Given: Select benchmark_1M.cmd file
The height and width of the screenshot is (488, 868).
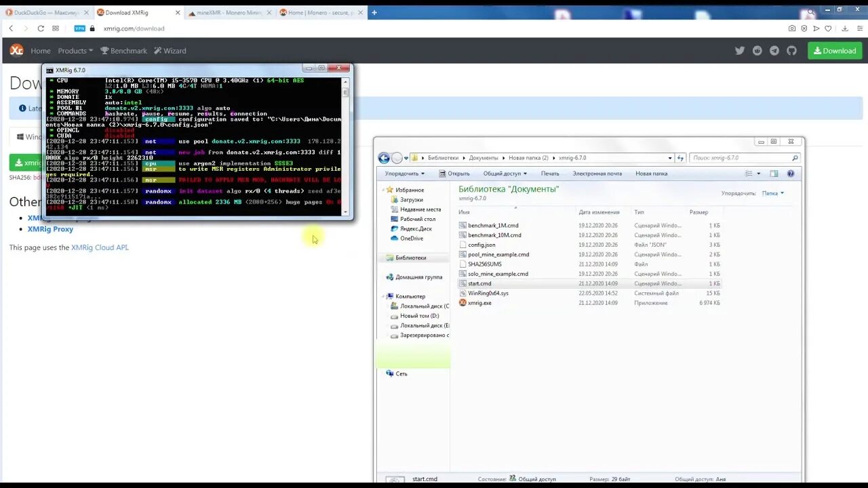Looking at the screenshot, I should pos(493,226).
